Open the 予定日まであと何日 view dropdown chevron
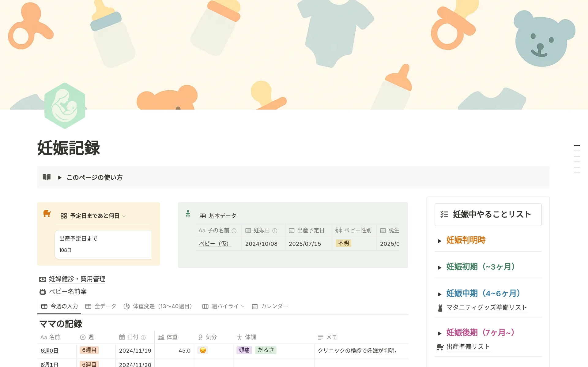The image size is (588, 367). [124, 216]
